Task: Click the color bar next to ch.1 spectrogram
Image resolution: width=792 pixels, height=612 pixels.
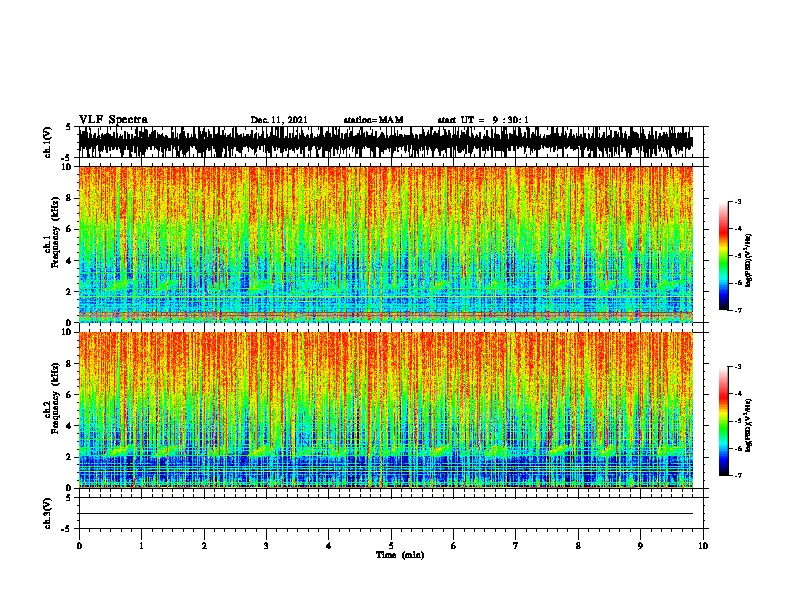Action: coord(724,256)
